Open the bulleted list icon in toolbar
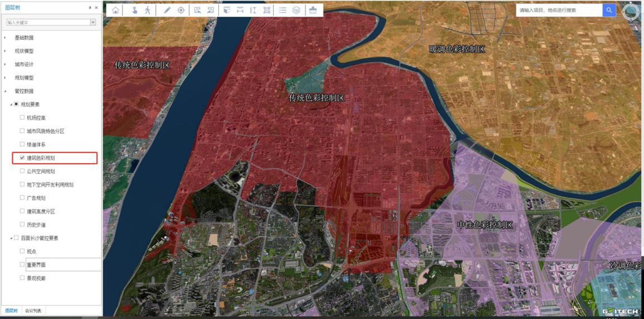Screen dimensions: 644x319 point(283,10)
